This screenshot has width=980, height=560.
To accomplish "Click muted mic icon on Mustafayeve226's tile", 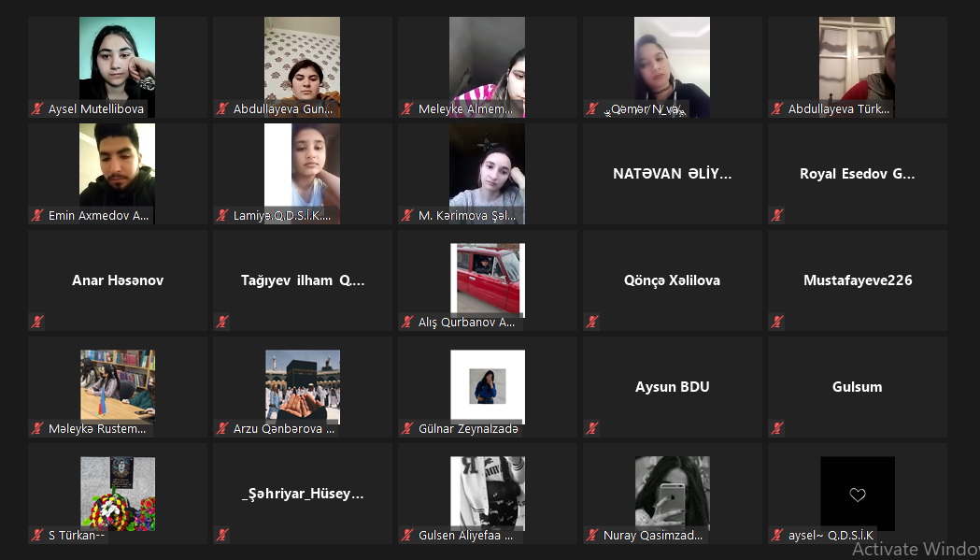I will [x=777, y=322].
